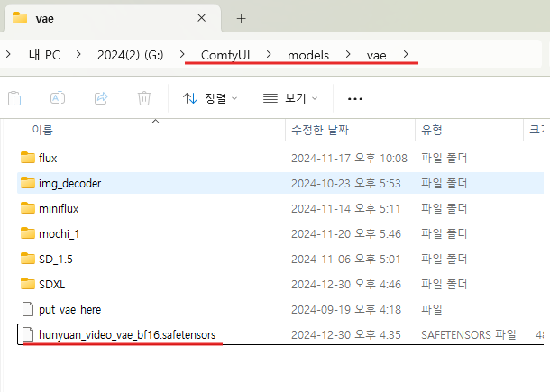The width and height of the screenshot is (550, 392).
Task: Click 내 PC in the address bar
Action: (x=44, y=55)
